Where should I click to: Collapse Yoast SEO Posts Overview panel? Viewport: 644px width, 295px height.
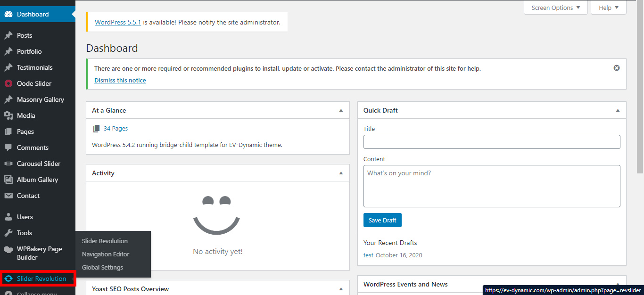point(341,289)
